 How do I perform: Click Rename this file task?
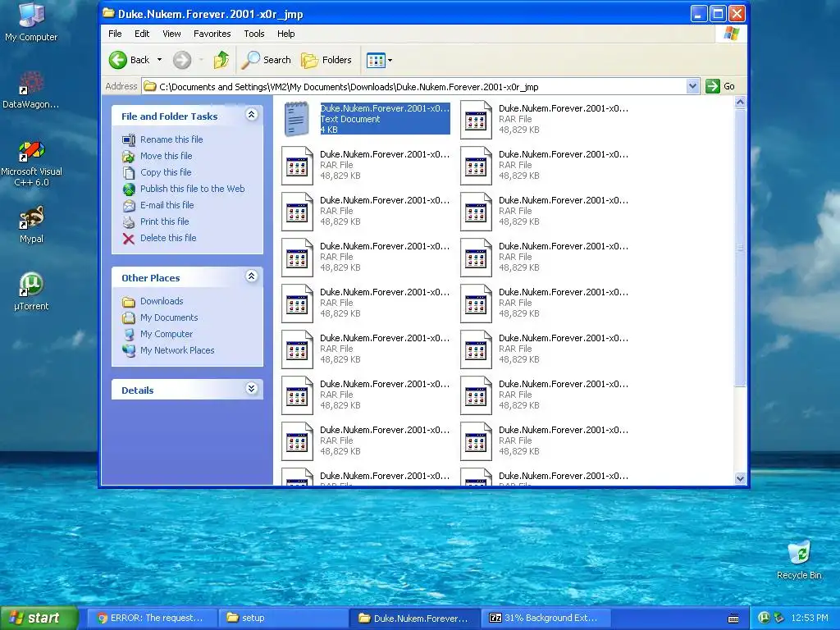(x=171, y=139)
